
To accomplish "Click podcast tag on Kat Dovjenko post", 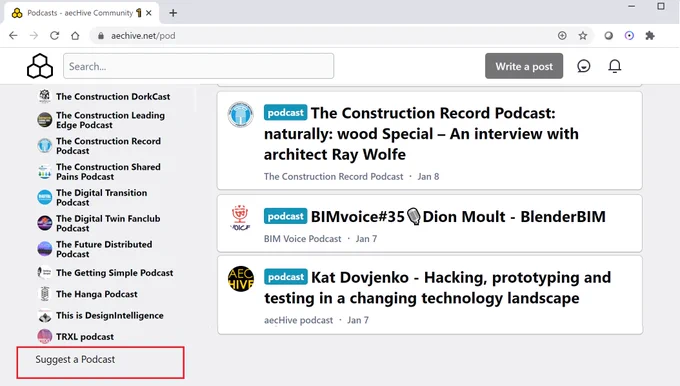I will tap(285, 277).
